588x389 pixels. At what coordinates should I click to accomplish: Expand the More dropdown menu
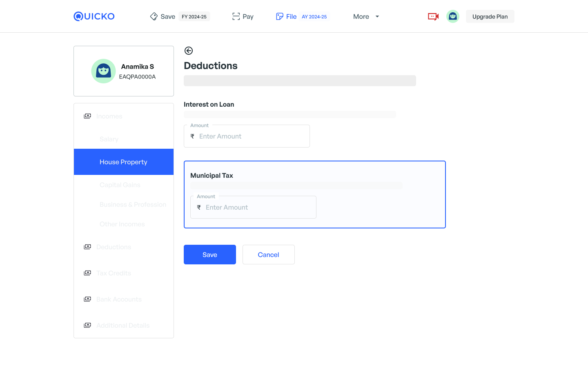tap(366, 16)
